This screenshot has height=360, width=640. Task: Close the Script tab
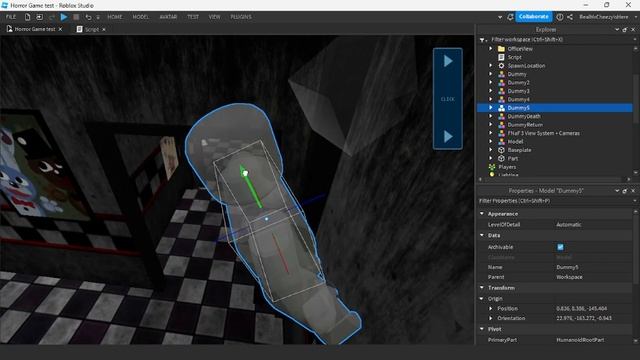[x=104, y=29]
